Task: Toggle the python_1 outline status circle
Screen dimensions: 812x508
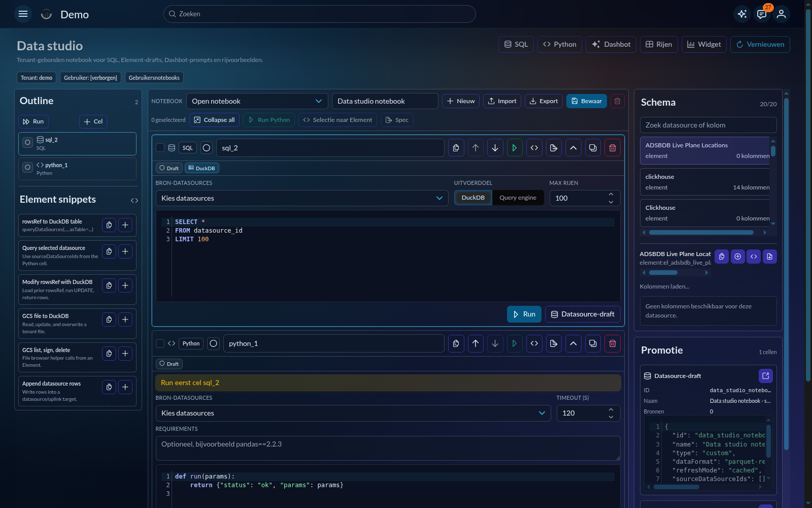Action: click(x=28, y=167)
